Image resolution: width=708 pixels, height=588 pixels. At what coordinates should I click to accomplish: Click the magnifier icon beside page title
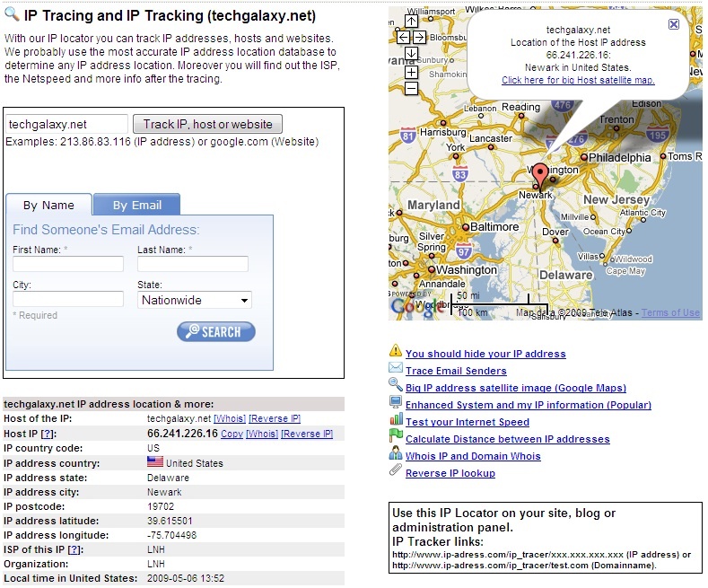[12, 14]
